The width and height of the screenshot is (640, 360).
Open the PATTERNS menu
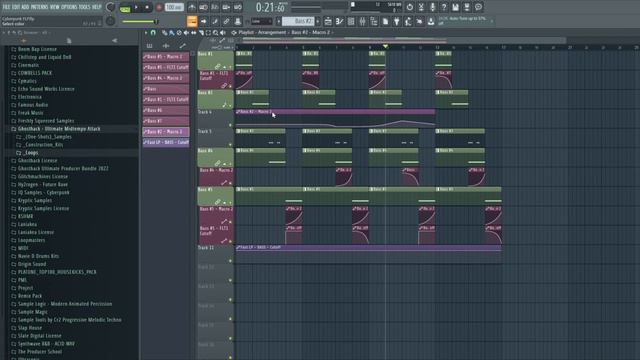click(39, 7)
